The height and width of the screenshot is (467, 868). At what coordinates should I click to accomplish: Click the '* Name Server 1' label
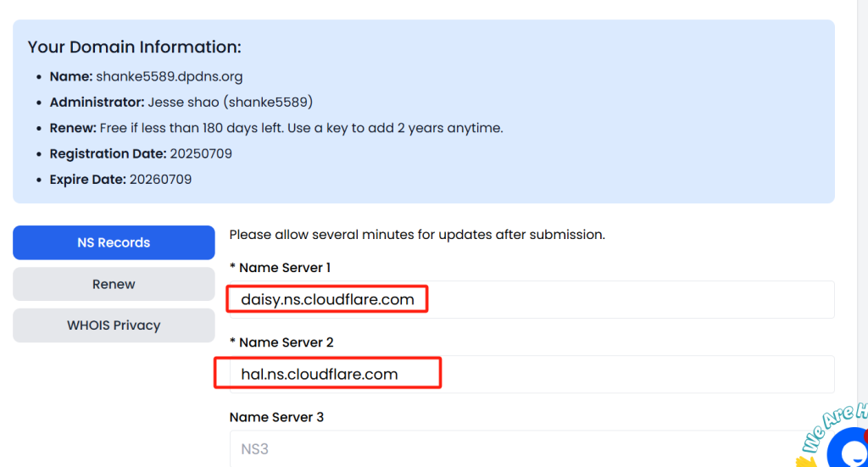click(x=280, y=268)
